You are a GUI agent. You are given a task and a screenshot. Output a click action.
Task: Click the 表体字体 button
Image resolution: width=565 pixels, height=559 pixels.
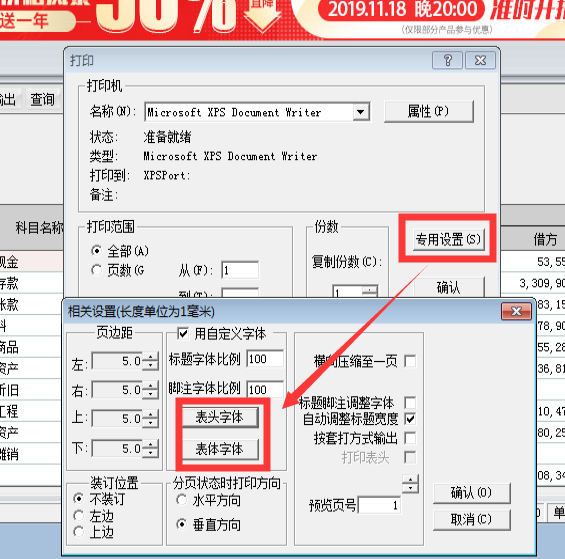(220, 449)
